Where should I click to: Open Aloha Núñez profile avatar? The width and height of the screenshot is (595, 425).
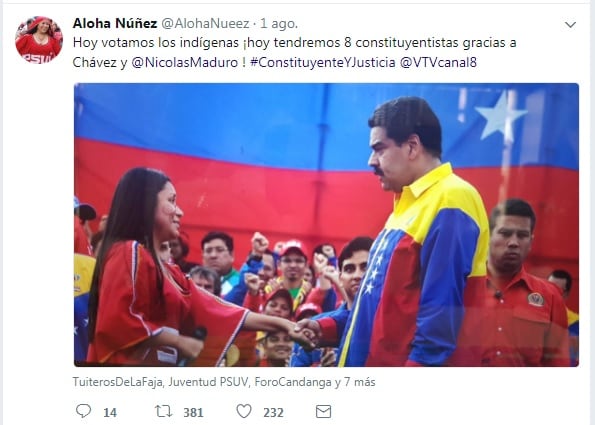point(39,39)
